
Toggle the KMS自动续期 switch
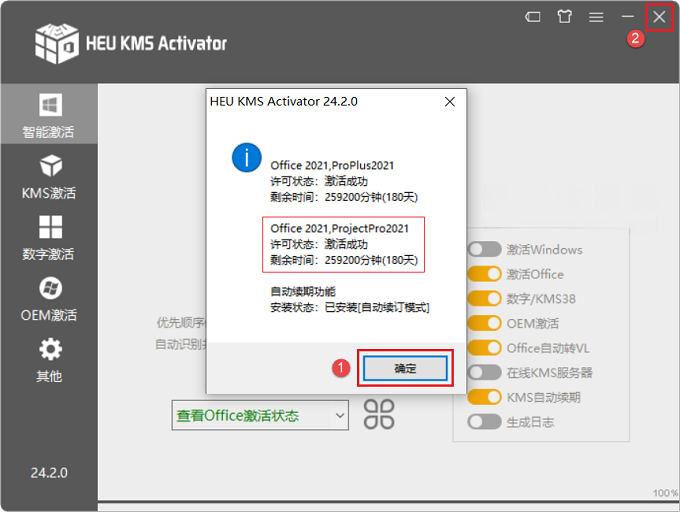(484, 397)
